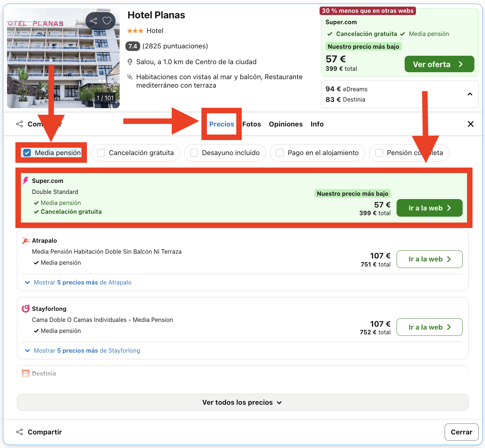Screen dimensions: 485x448
Task: Collapse the eDreams and Destinia price list
Action: coord(470,94)
